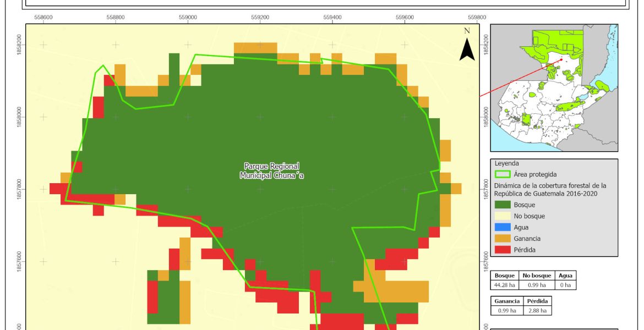Pick the orange Ganancia legend swatch
The image size is (644, 330).
point(502,239)
